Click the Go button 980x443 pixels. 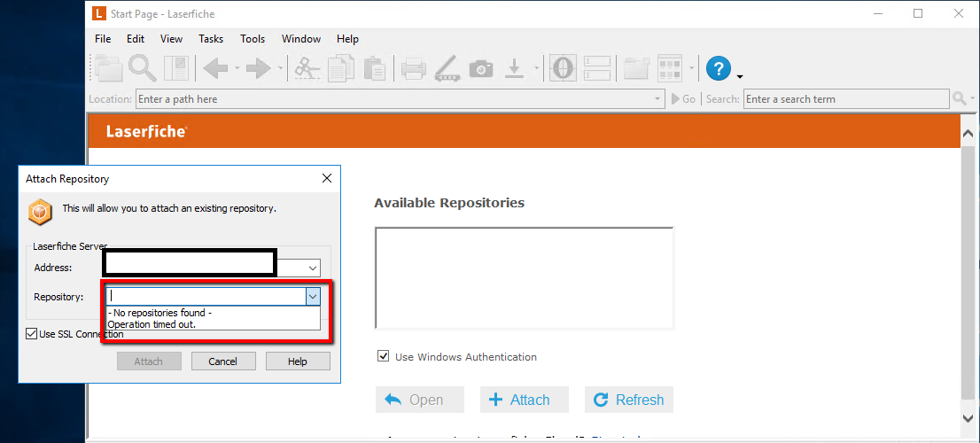pyautogui.click(x=683, y=98)
